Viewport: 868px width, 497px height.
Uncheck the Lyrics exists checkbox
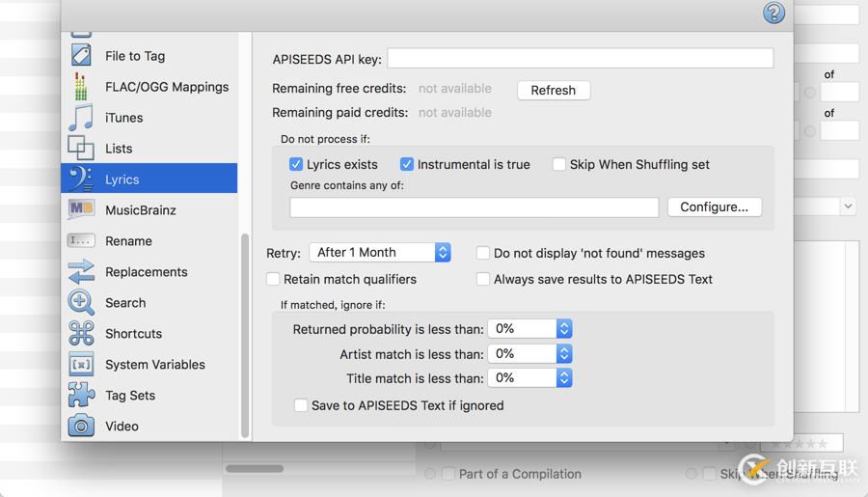pyautogui.click(x=296, y=164)
